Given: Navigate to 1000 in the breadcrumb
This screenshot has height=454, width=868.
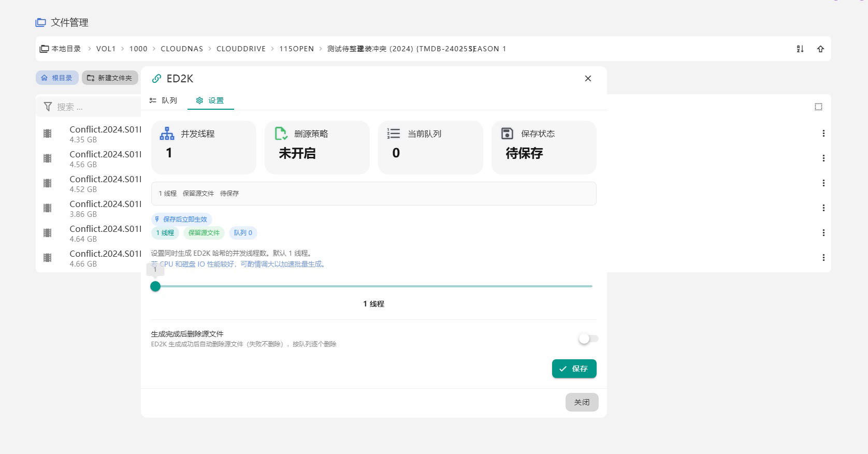Looking at the screenshot, I should [138, 49].
